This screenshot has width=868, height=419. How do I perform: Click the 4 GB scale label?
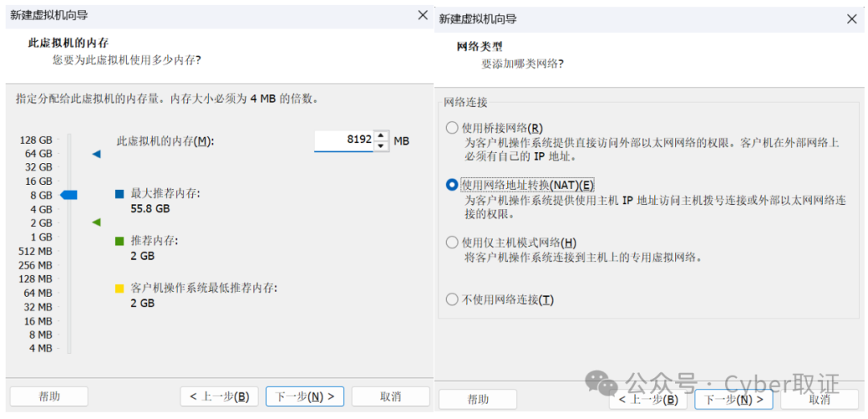coord(42,209)
